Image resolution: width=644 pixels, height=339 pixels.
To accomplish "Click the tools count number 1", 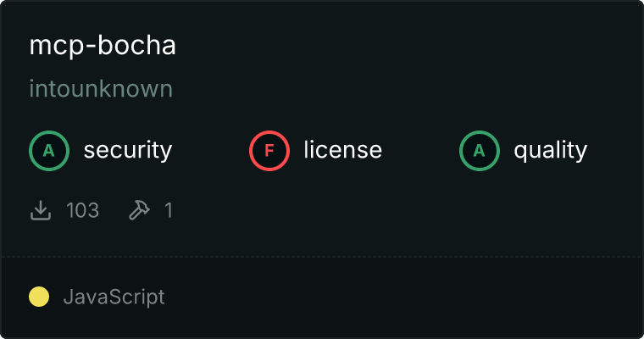I will pyautogui.click(x=169, y=210).
